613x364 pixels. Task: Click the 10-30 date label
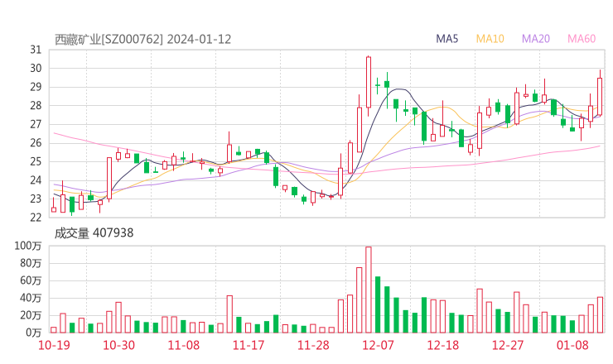coord(118,345)
